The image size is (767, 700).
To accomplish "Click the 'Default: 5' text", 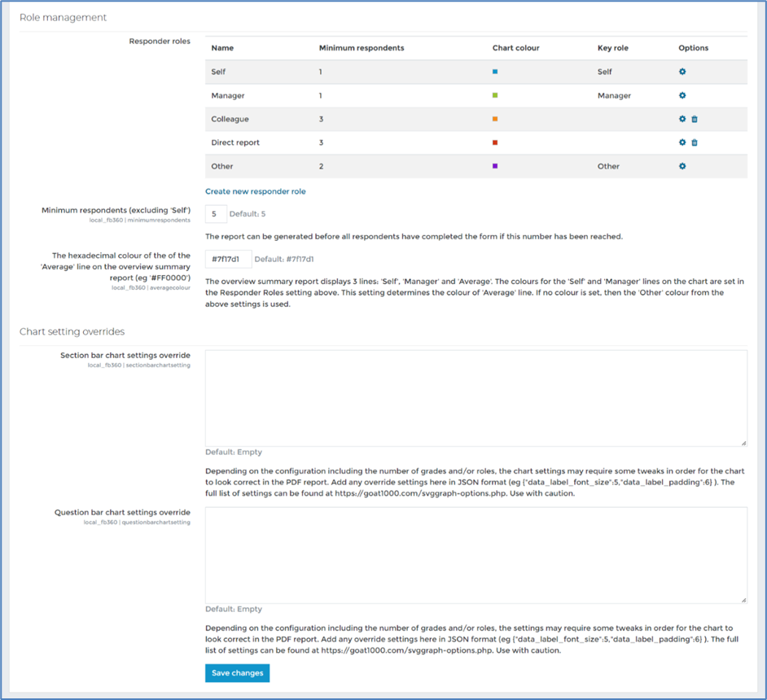I will click(248, 213).
